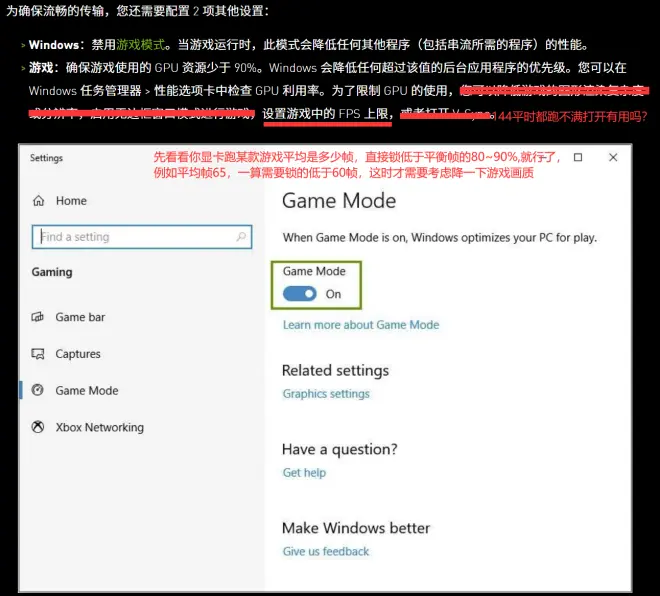Screen dimensions: 660x596
Task: Focus the Find a setting search box
Action: pos(142,237)
